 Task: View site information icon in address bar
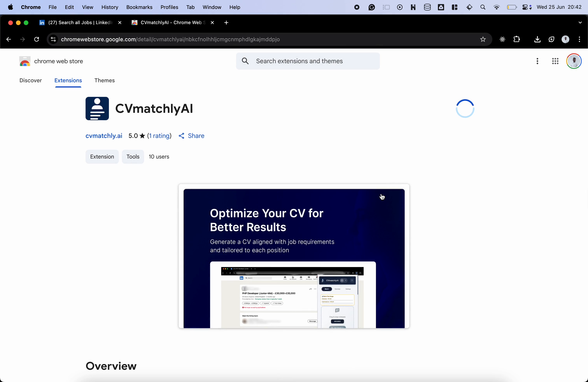[x=53, y=39]
